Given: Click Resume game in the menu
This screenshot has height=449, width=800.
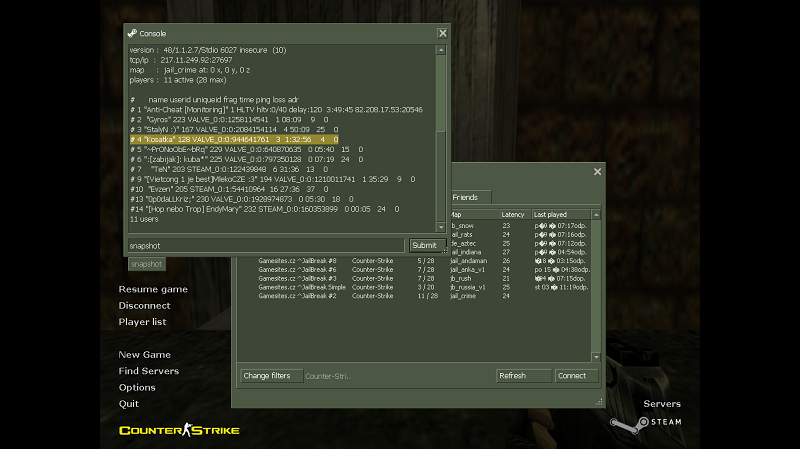Looking at the screenshot, I should (x=153, y=289).
